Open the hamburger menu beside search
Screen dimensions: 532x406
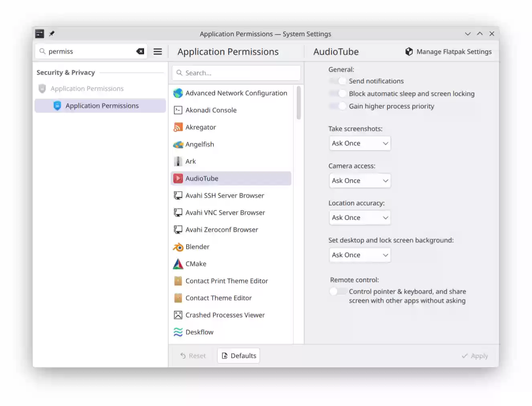(x=158, y=51)
